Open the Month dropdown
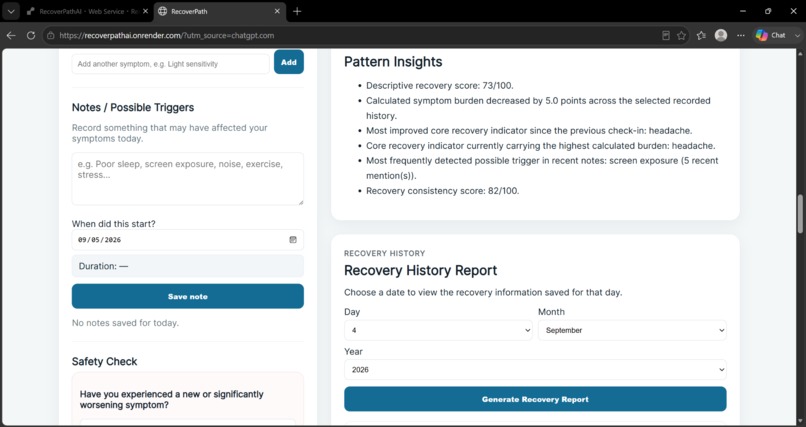The width and height of the screenshot is (806, 427). 632,330
